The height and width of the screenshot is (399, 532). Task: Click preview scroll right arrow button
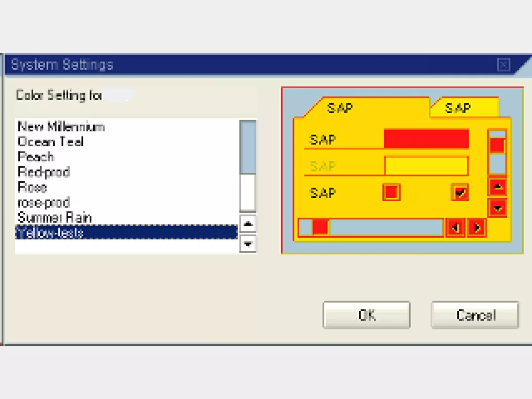(477, 228)
